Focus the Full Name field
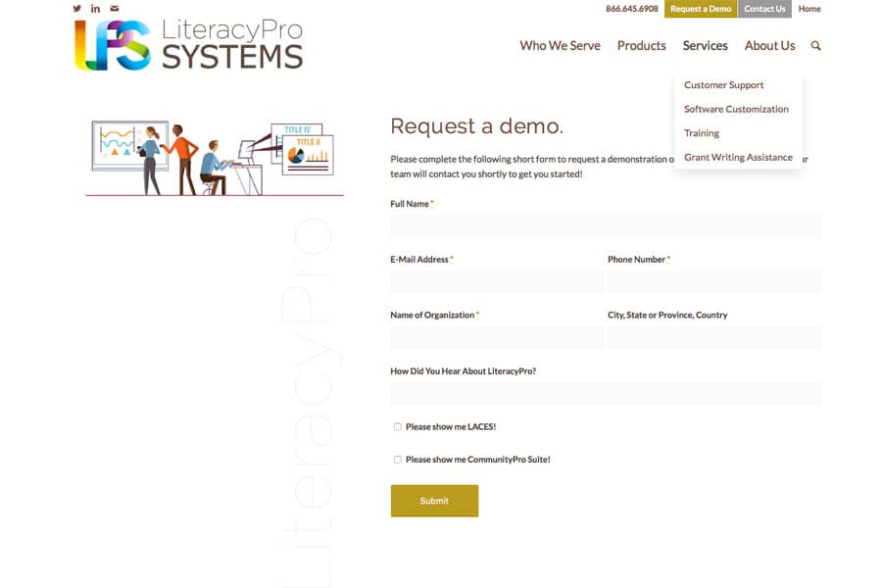 pos(606,226)
